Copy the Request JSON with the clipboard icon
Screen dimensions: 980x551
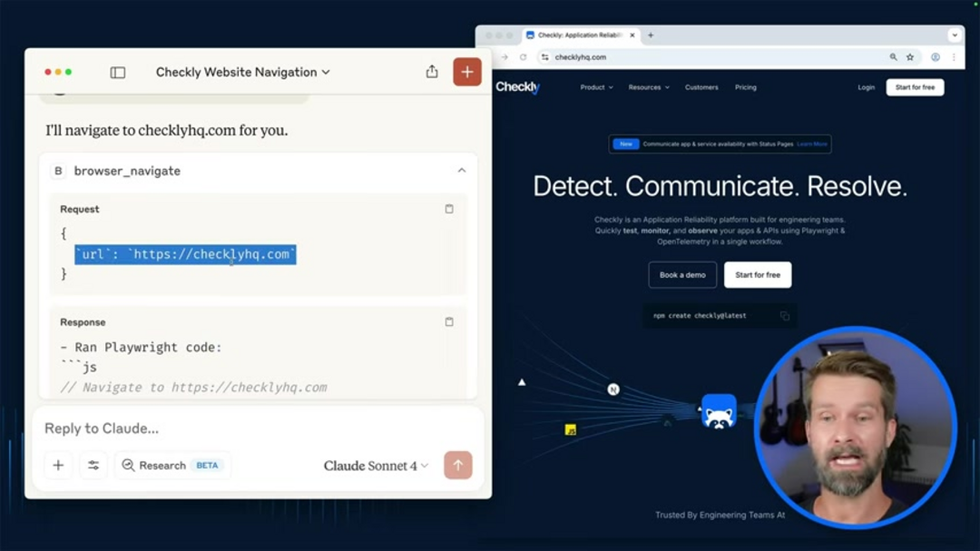[x=449, y=209]
